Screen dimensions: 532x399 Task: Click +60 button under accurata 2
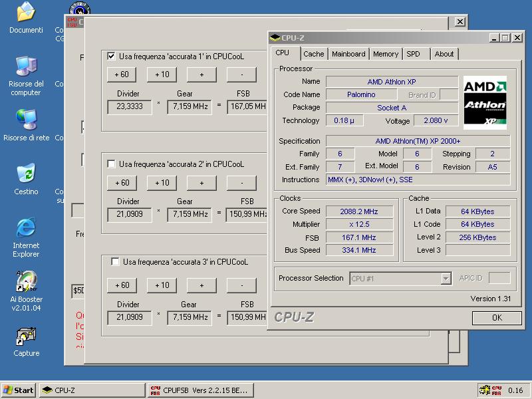(122, 183)
